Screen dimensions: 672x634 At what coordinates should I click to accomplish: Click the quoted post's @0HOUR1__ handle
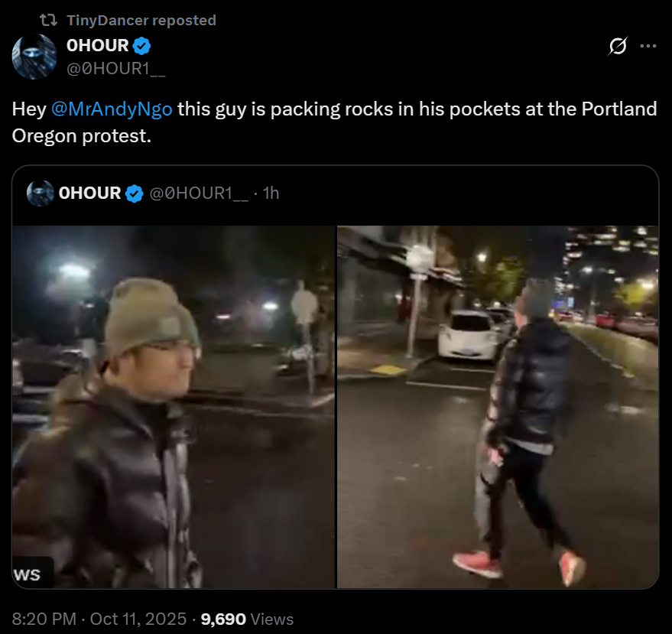pyautogui.click(x=199, y=193)
